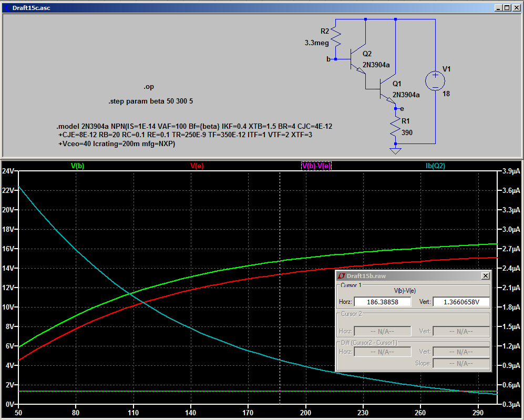This screenshot has width=524, height=420.
Task: Click the '3.3meg' value of R2
Action: click(x=317, y=43)
